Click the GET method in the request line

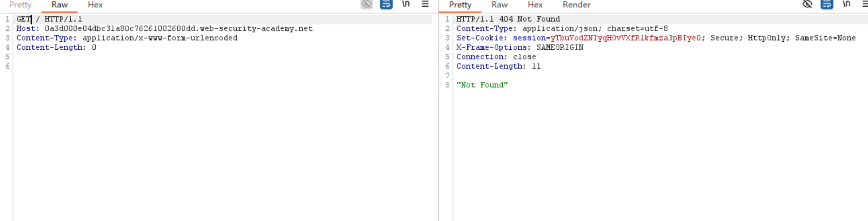(23, 19)
